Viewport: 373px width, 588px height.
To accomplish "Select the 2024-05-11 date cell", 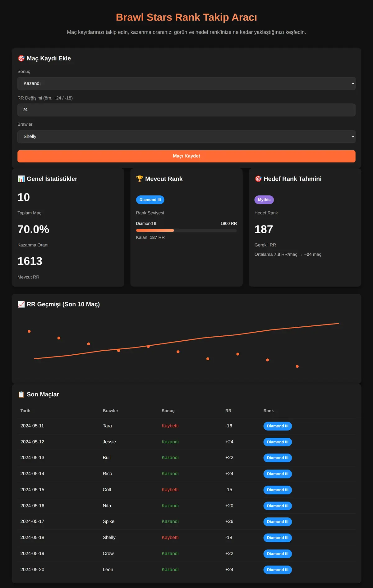I will pyautogui.click(x=32, y=426).
